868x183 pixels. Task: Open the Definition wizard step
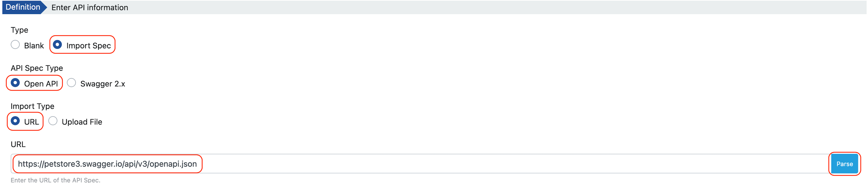point(23,7)
